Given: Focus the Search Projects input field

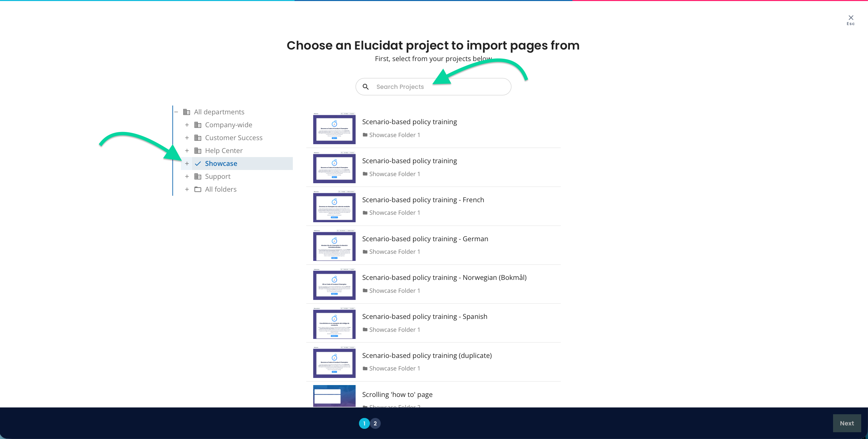Looking at the screenshot, I should (x=433, y=87).
